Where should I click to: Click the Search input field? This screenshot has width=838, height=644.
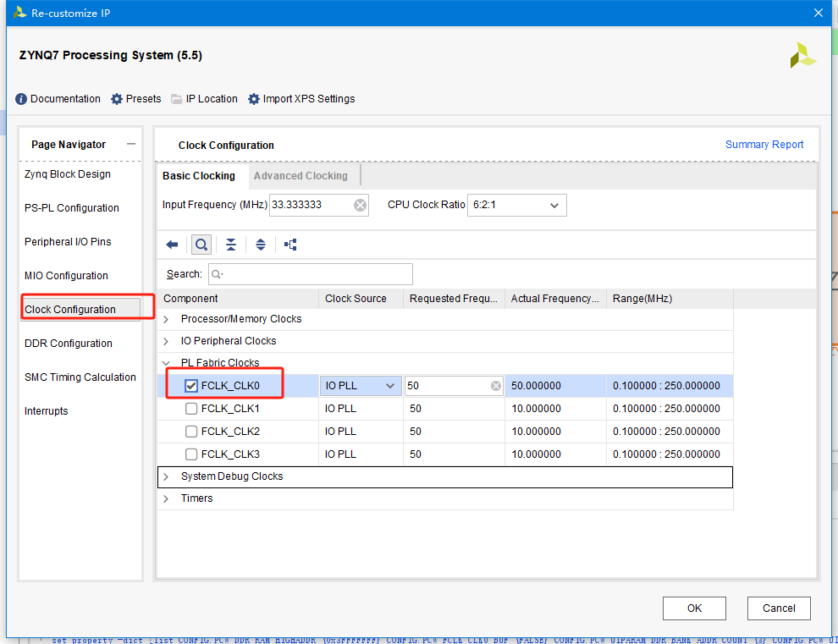311,274
